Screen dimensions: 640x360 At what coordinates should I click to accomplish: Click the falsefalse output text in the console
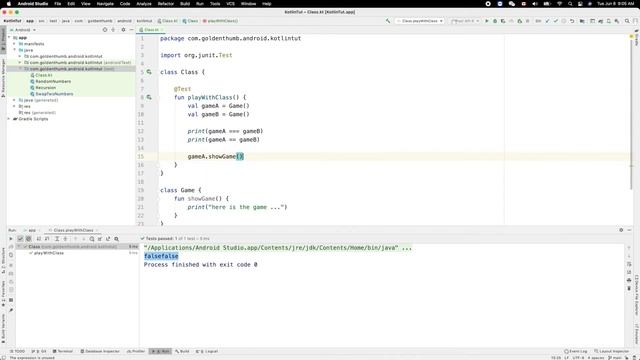(161, 256)
